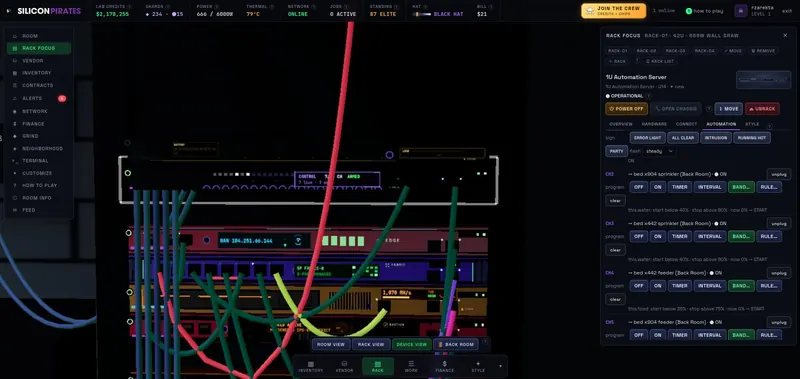
Task: Switch to the Hardware tab
Action: click(654, 124)
